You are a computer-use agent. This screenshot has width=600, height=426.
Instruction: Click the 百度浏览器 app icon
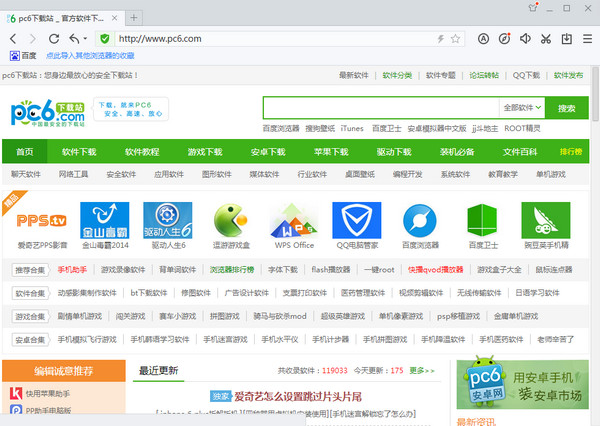[x=420, y=220]
